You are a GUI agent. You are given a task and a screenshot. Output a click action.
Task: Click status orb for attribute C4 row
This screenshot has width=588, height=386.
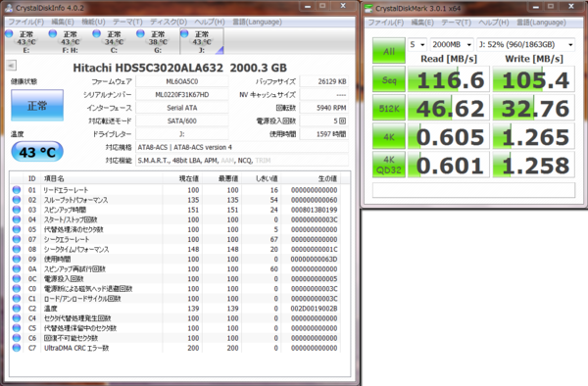point(17,318)
